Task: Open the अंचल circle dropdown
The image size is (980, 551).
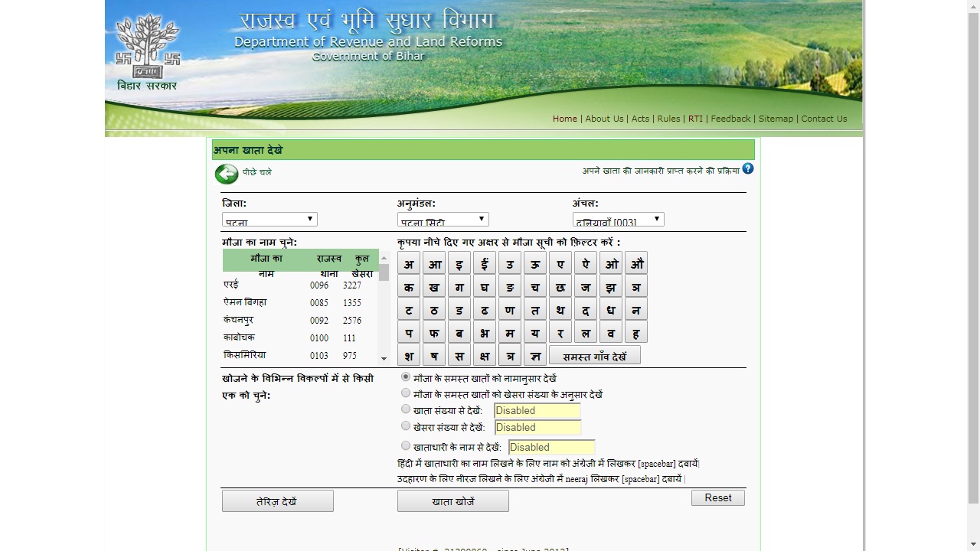Action: [x=618, y=220]
